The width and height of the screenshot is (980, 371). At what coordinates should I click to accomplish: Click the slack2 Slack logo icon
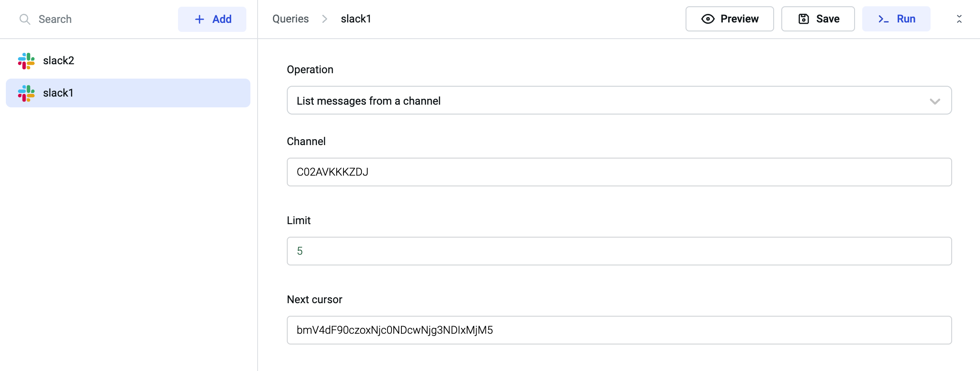pyautogui.click(x=26, y=61)
